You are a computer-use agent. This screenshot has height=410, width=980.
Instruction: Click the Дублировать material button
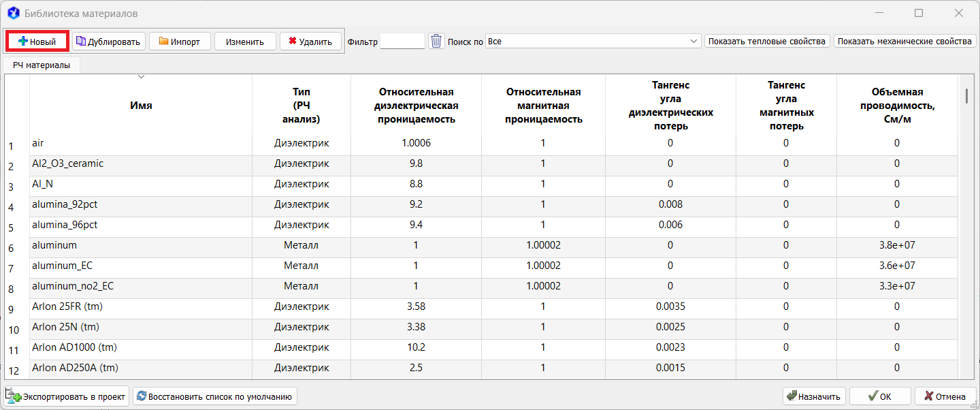[x=109, y=42]
